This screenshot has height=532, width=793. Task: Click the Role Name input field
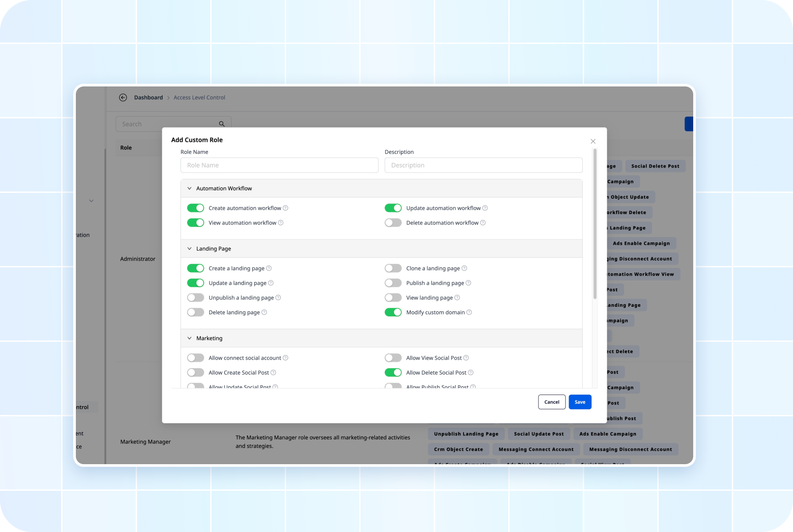[279, 165]
